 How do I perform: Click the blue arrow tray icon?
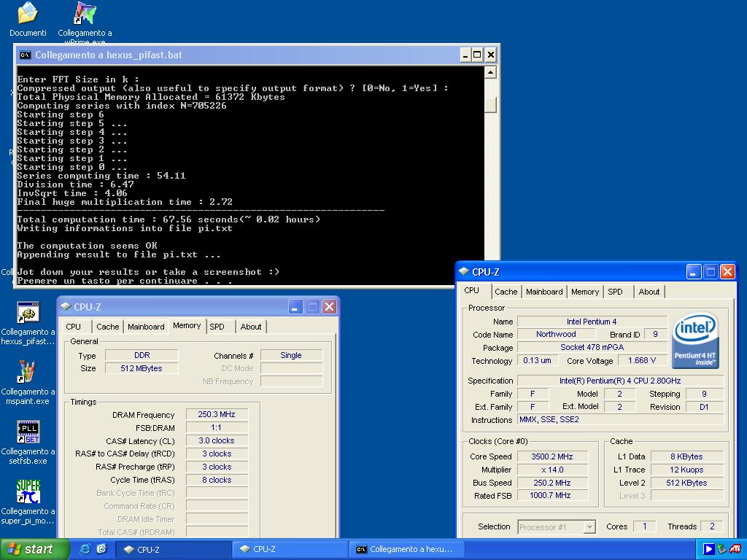point(708,549)
